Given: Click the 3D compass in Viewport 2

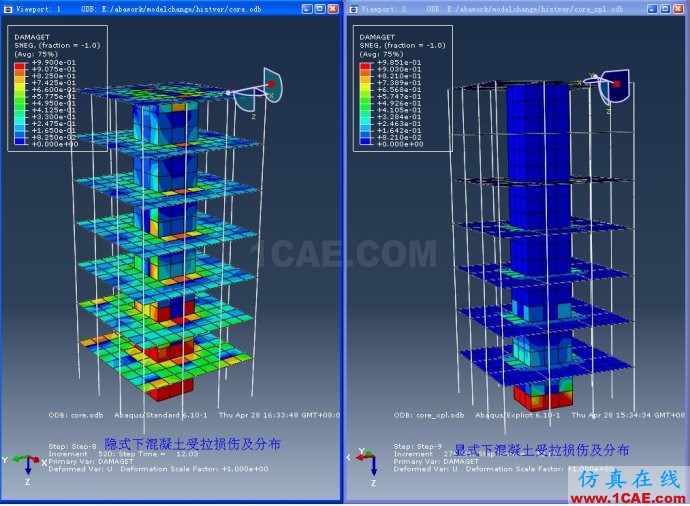Looking at the screenshot, I should pyautogui.click(x=613, y=87).
